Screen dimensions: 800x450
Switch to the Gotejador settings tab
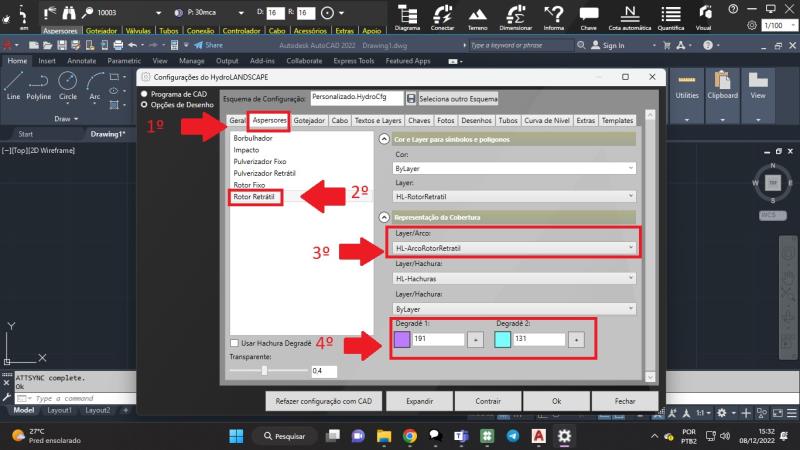coord(309,120)
